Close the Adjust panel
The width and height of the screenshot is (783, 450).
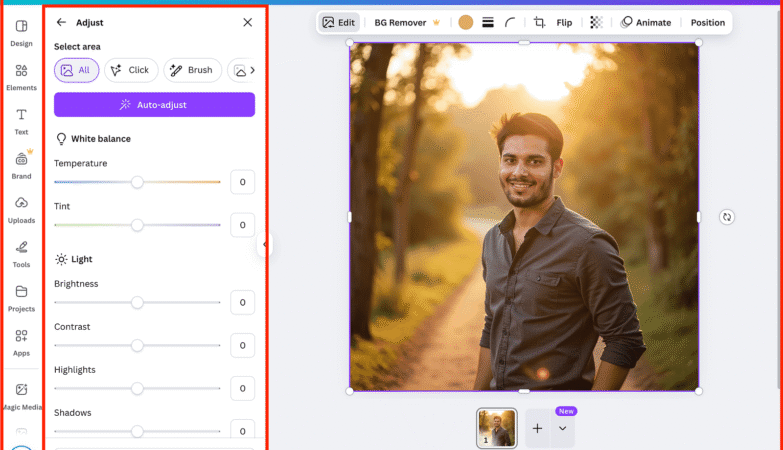248,22
